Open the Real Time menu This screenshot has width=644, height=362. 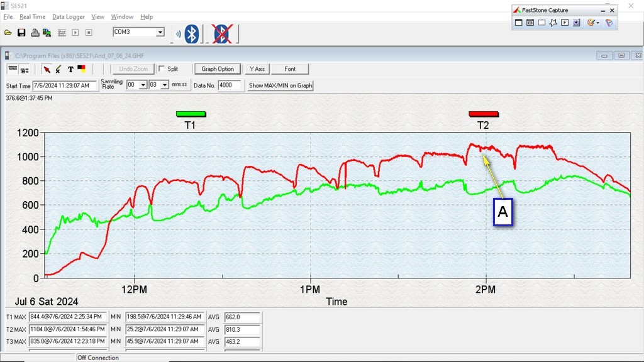coord(33,17)
